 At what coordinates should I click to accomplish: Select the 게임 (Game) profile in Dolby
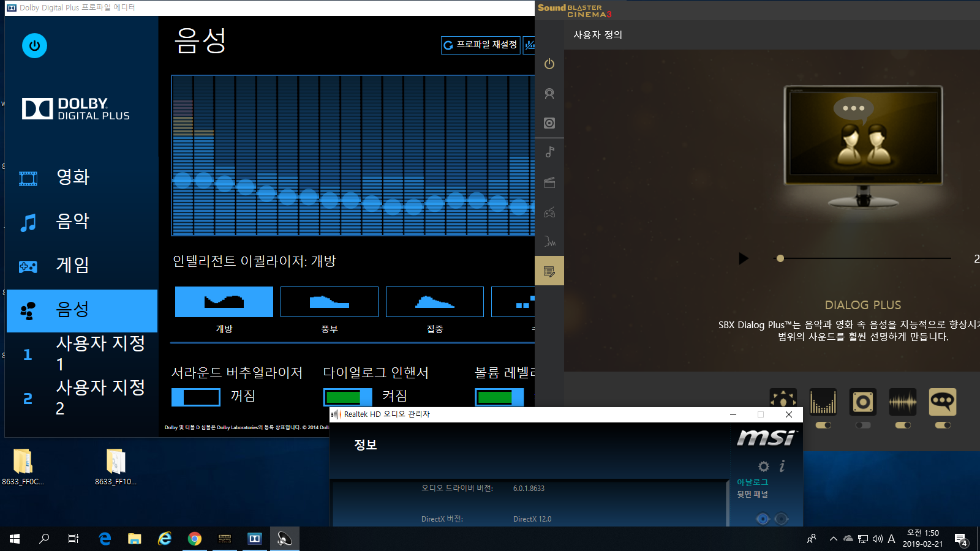81,265
